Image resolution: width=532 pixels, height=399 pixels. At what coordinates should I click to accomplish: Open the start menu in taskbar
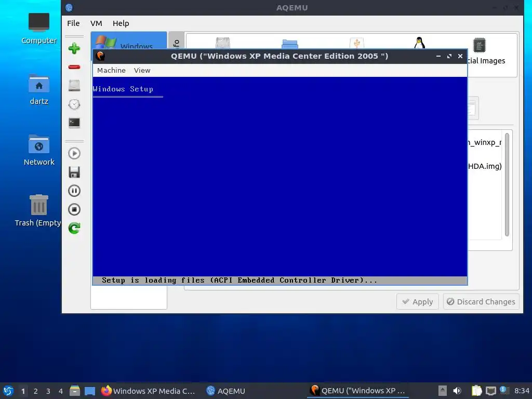click(x=8, y=391)
